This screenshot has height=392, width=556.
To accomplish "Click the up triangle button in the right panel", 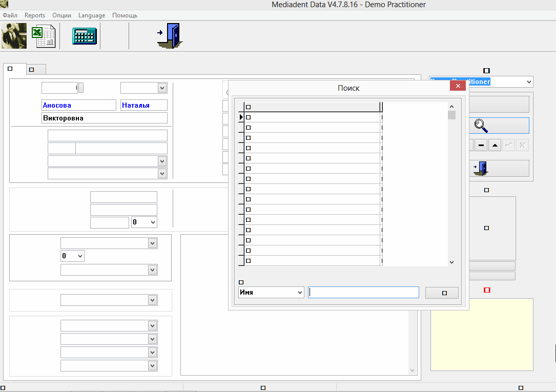I will (x=495, y=145).
